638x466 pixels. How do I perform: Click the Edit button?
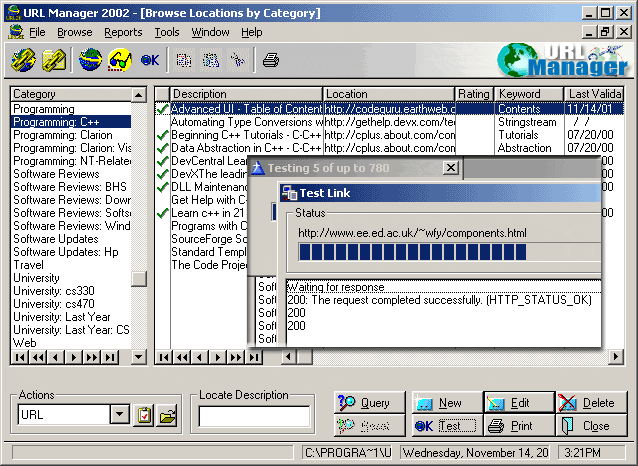click(519, 403)
